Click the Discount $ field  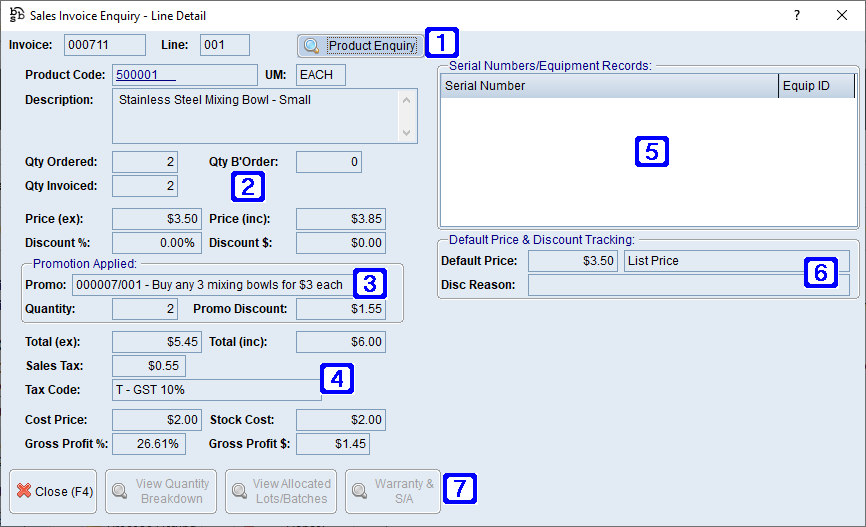coord(341,243)
